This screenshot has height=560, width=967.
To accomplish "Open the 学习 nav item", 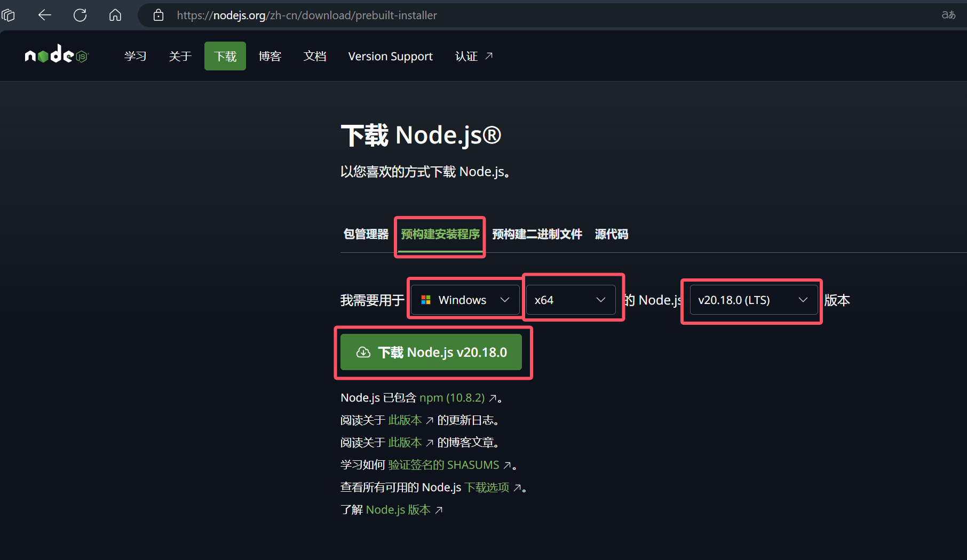I will 135,56.
